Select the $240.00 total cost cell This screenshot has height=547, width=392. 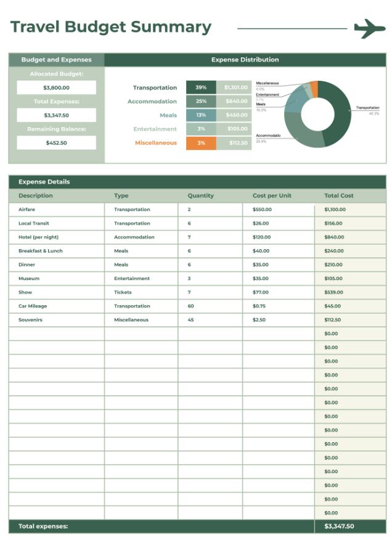pos(350,251)
